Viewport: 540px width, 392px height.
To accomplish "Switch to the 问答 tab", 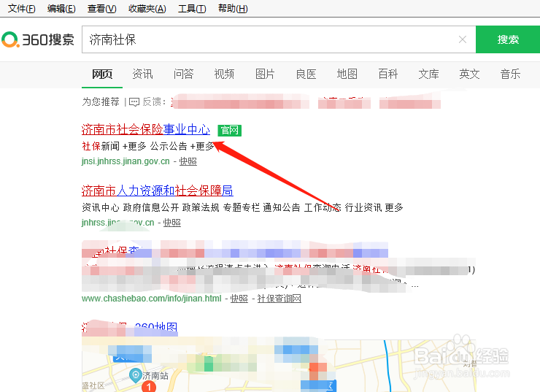I will pyautogui.click(x=184, y=74).
